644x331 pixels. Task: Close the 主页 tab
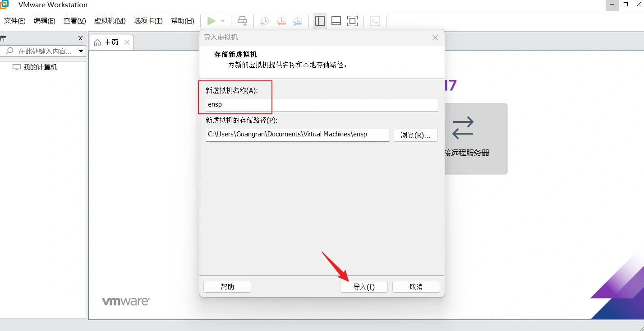tap(127, 42)
